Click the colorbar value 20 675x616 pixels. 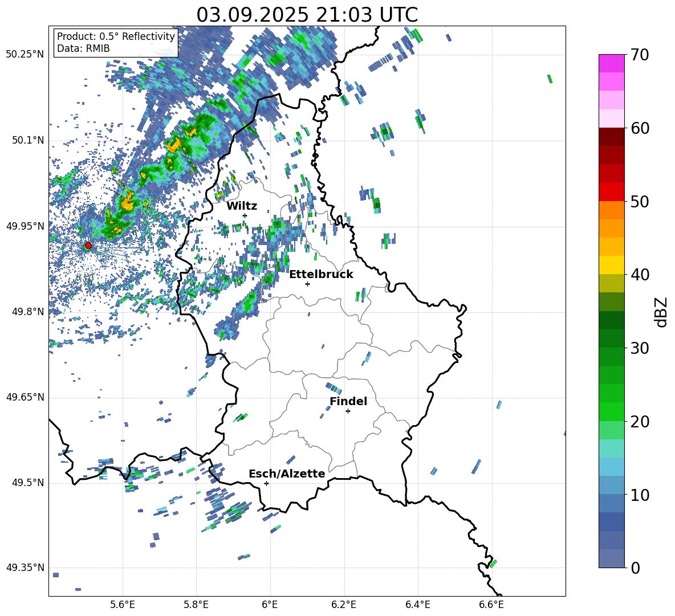(x=640, y=421)
